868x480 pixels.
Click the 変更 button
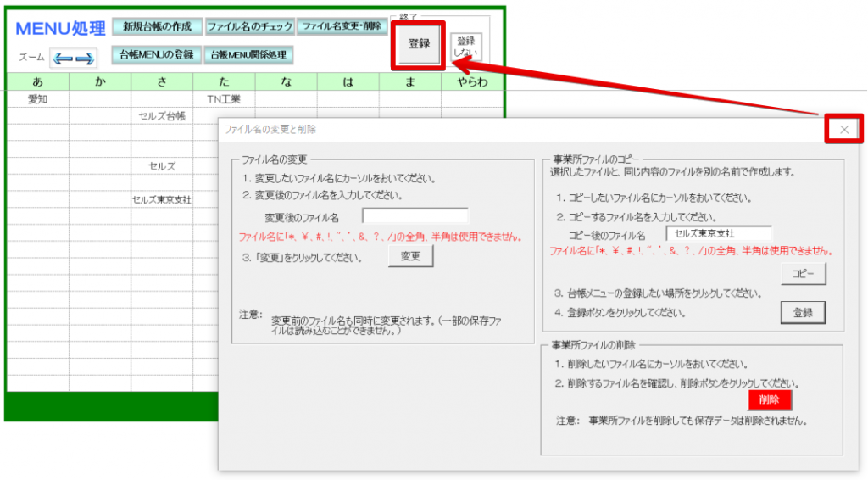pyautogui.click(x=410, y=256)
